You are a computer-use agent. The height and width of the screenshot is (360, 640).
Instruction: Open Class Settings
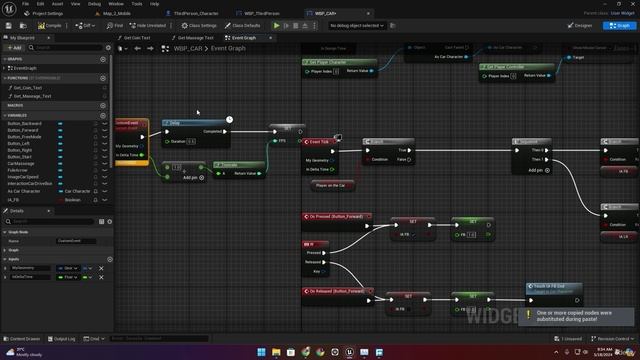[x=199, y=26]
